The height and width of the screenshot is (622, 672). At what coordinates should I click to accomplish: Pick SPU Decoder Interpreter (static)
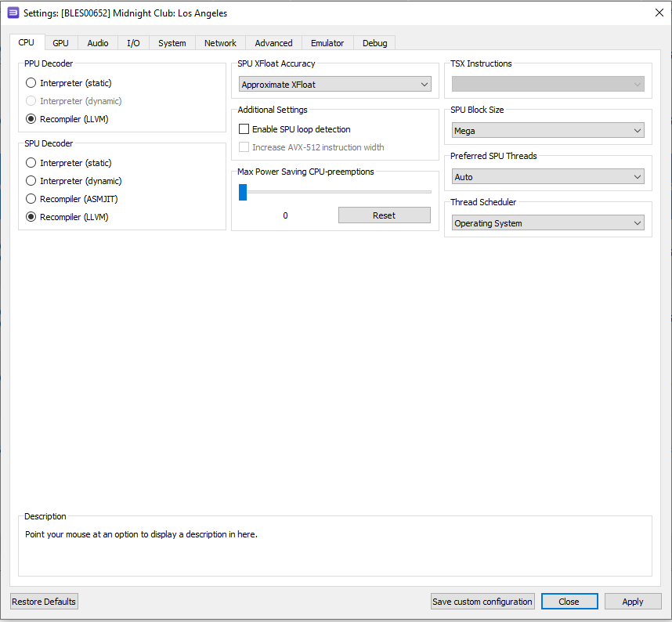(x=31, y=163)
